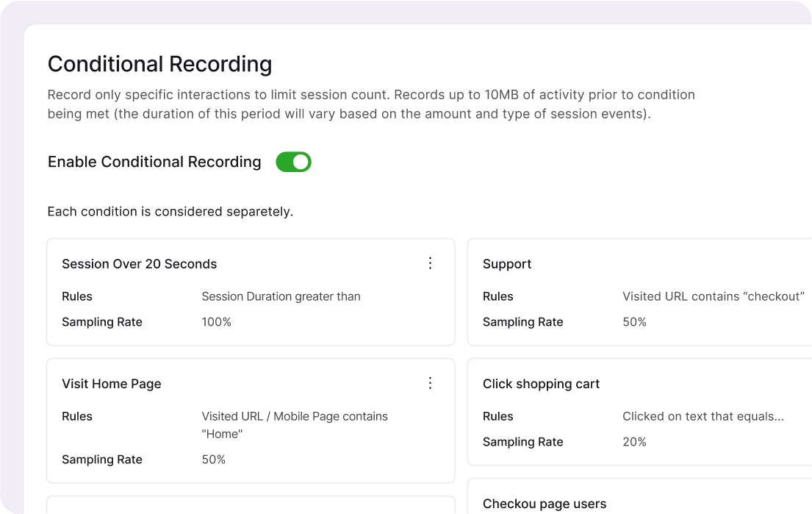Click the 50% sampling rate in Visit Home Page
The image size is (812, 514).
(213, 460)
